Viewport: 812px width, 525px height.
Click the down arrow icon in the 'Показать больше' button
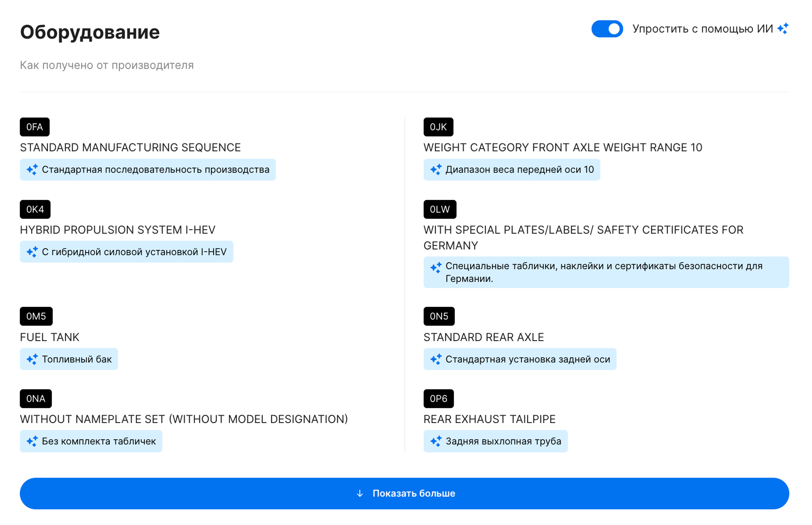pyautogui.click(x=359, y=493)
